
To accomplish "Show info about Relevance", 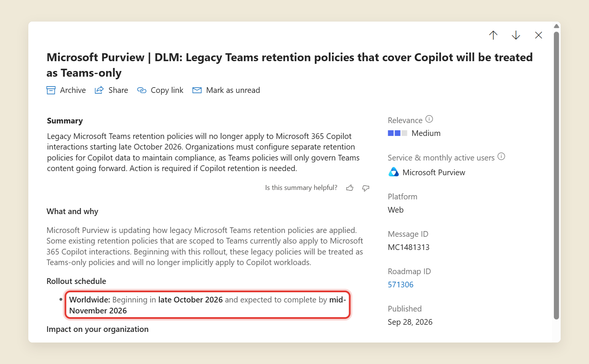I will [429, 119].
